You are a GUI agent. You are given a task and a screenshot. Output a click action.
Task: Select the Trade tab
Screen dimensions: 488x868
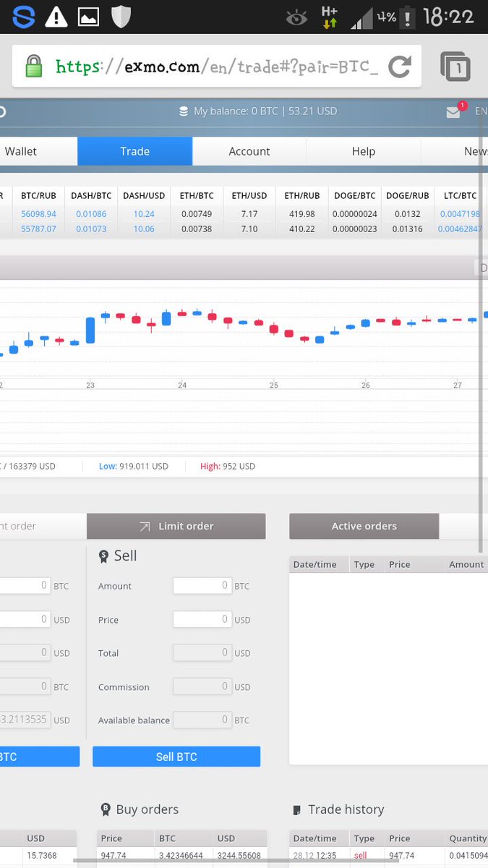pos(134,151)
